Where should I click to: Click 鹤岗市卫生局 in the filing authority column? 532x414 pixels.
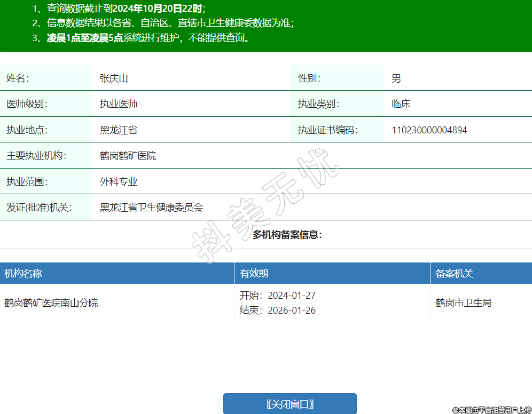point(464,303)
